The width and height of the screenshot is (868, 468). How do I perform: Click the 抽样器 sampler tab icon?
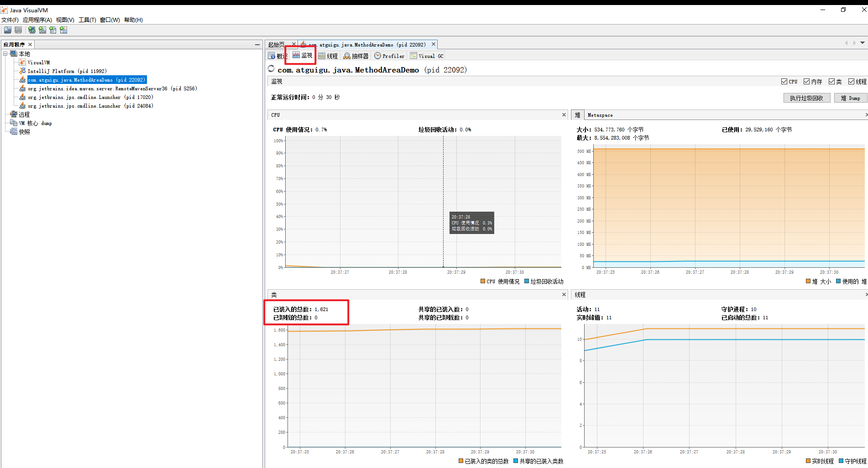tap(347, 56)
